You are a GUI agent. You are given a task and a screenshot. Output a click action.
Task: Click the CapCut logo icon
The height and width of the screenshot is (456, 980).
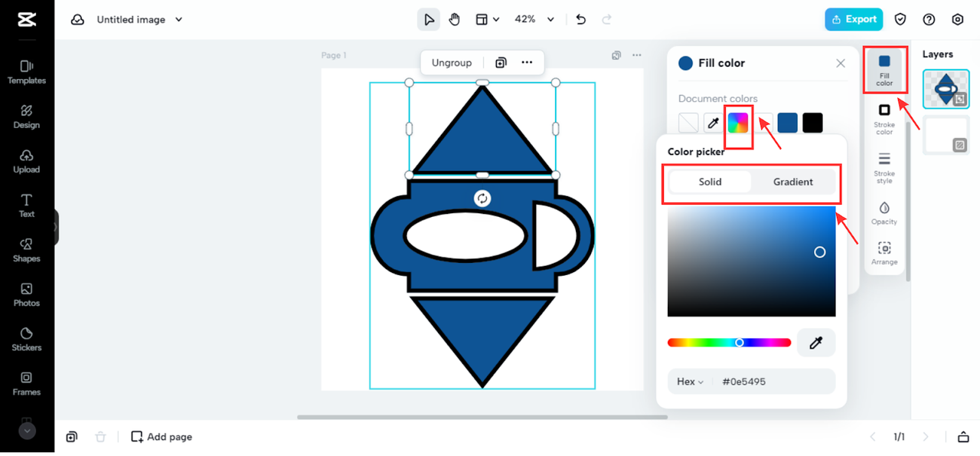(x=27, y=20)
